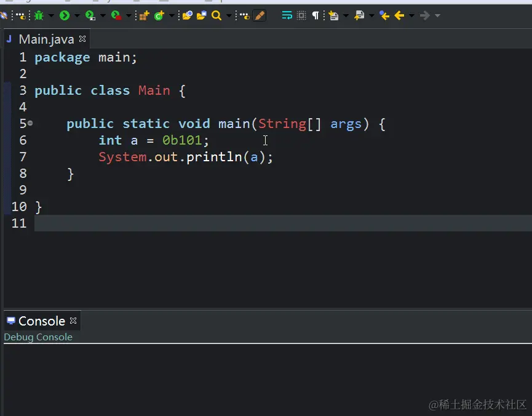Go to Next Annotation
532x416 pixels.
(x=334, y=15)
